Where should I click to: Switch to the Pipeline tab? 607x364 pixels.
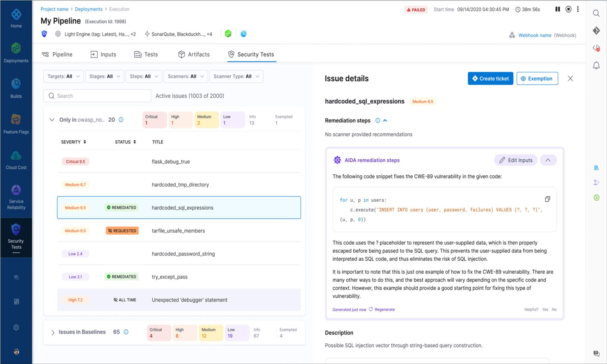point(57,54)
